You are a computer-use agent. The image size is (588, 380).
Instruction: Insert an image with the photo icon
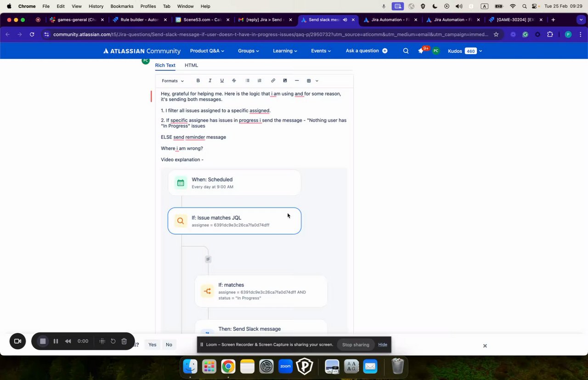pos(285,80)
